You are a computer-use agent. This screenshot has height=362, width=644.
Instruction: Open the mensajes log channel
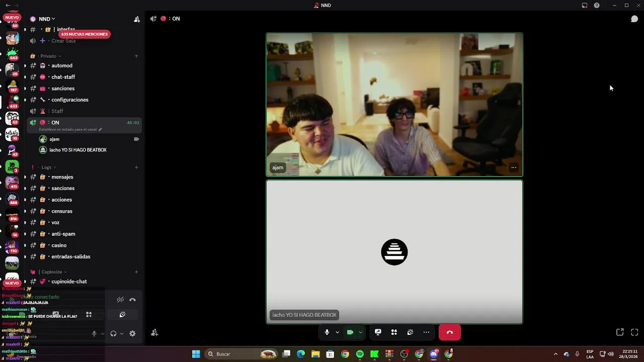[x=62, y=177]
